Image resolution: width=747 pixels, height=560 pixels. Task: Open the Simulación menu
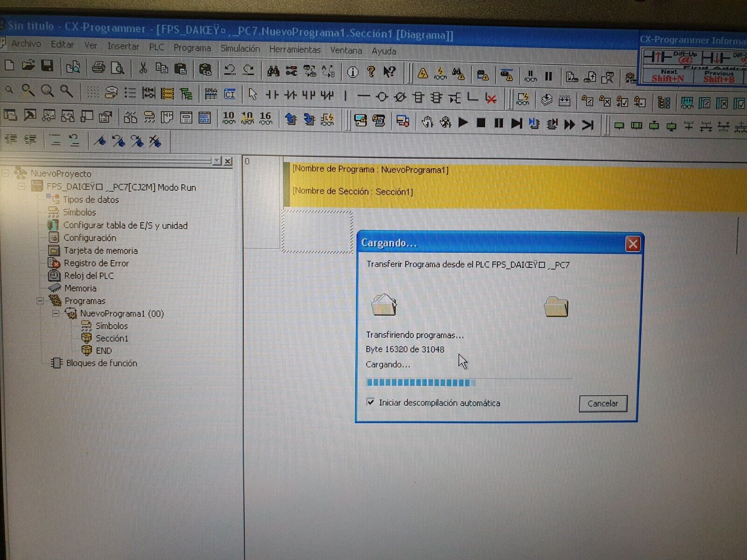[x=240, y=48]
